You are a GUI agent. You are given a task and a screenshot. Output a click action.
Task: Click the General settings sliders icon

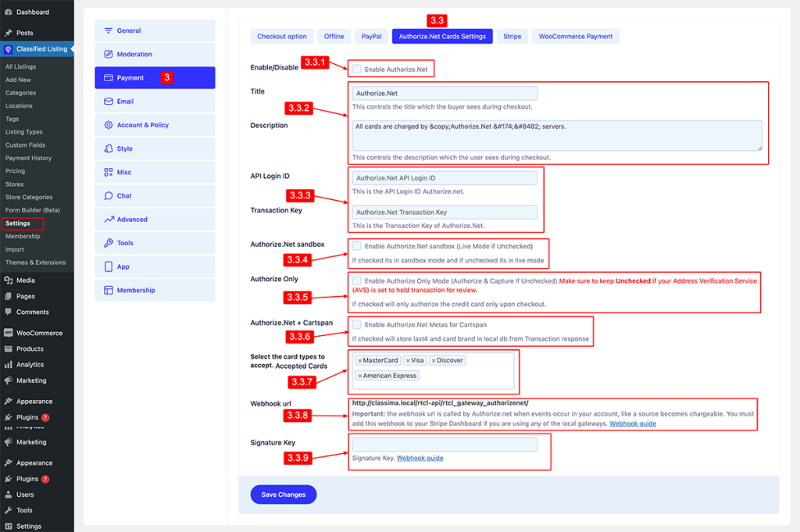pos(108,30)
